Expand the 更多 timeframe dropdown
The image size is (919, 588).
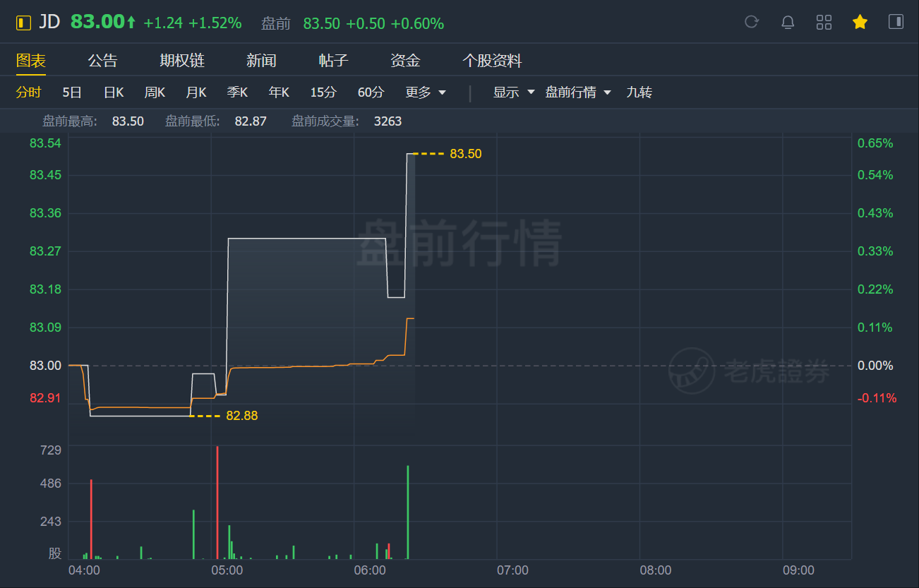point(426,92)
